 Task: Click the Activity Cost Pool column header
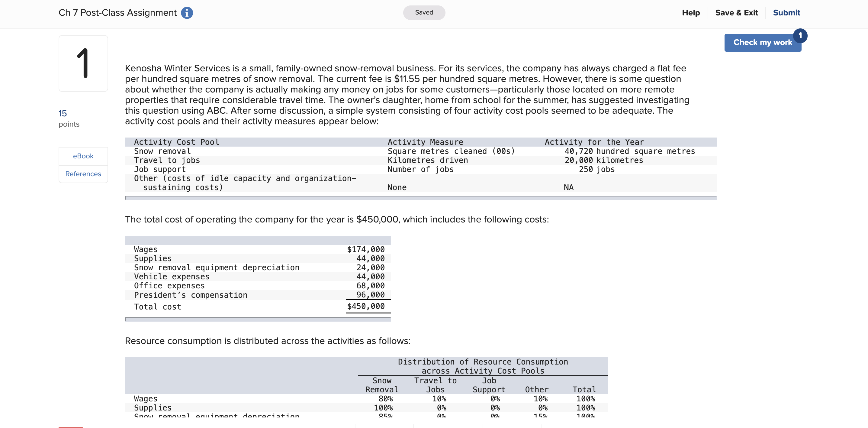tap(176, 142)
